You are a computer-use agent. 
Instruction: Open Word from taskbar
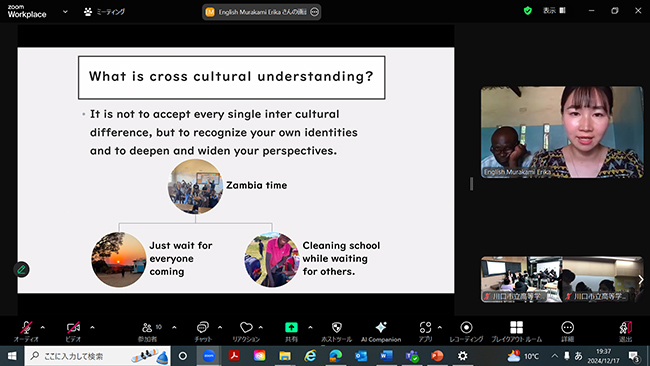click(386, 356)
